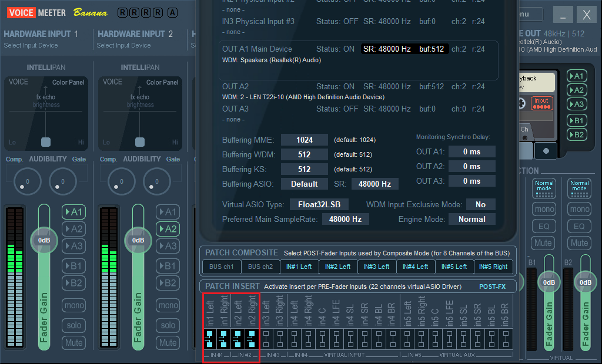Image resolution: width=602 pixels, height=364 pixels.
Task: Select input device for Hardware Input 2
Action: pos(123,45)
